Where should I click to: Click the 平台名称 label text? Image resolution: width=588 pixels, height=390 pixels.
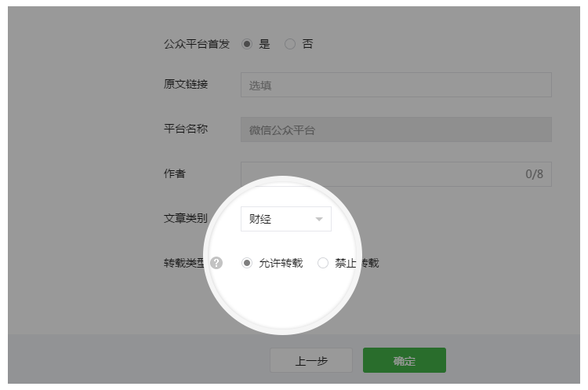[185, 129]
